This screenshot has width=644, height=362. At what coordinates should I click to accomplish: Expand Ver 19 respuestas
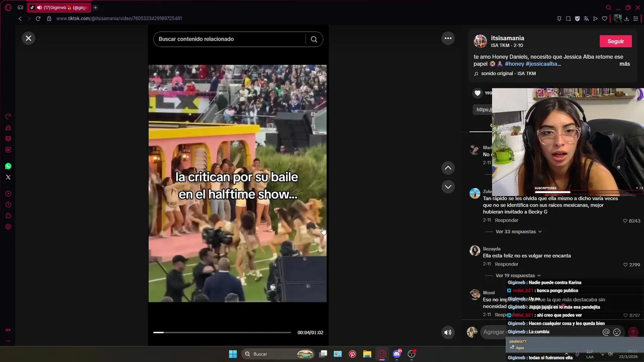(518, 276)
